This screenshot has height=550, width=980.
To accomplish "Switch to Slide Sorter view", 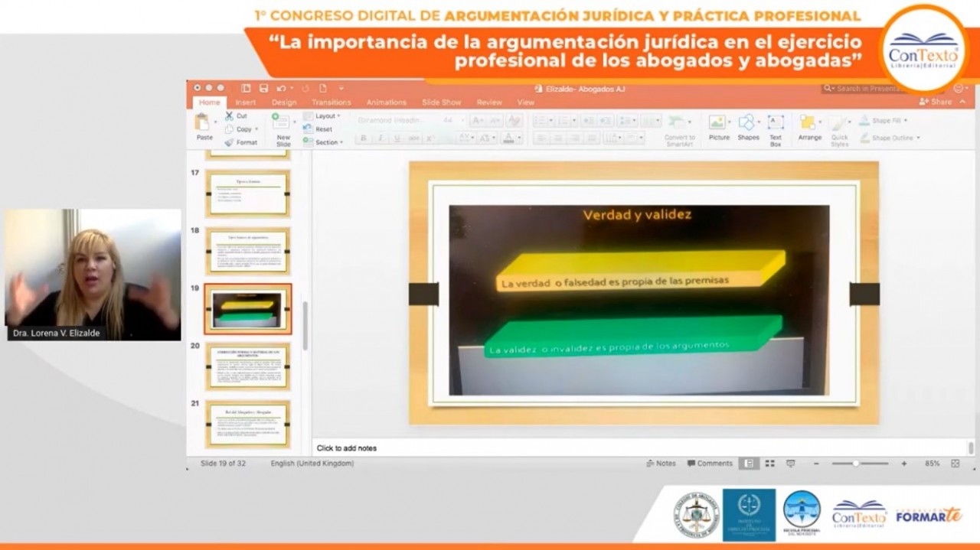I will (x=769, y=464).
